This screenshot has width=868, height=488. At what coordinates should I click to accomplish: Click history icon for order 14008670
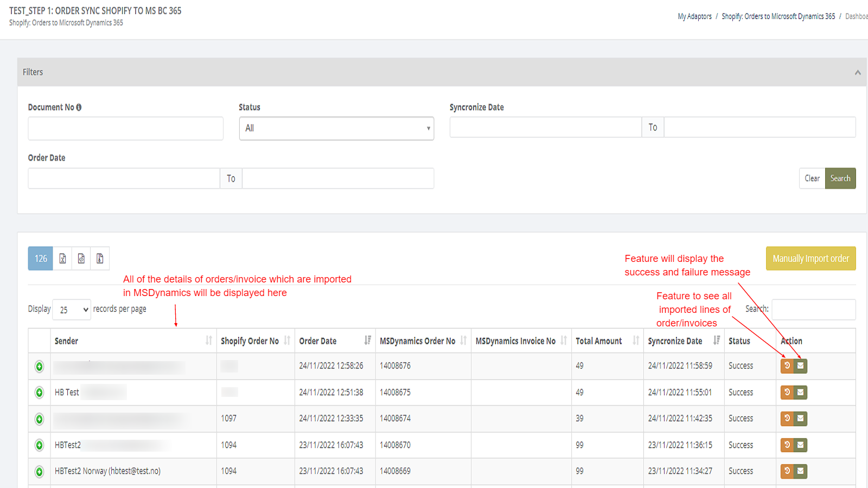(x=787, y=445)
